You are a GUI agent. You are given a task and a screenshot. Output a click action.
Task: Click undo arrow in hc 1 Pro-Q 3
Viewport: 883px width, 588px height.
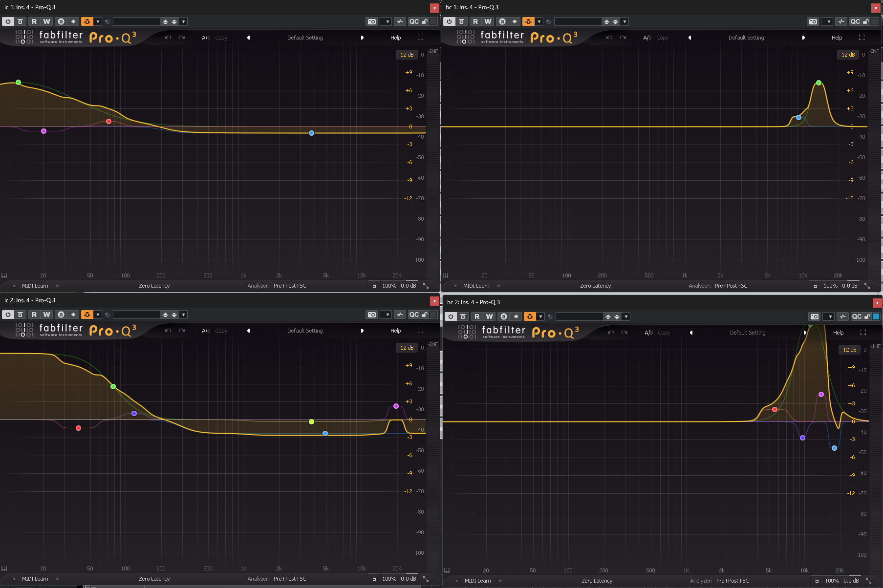[x=609, y=38]
